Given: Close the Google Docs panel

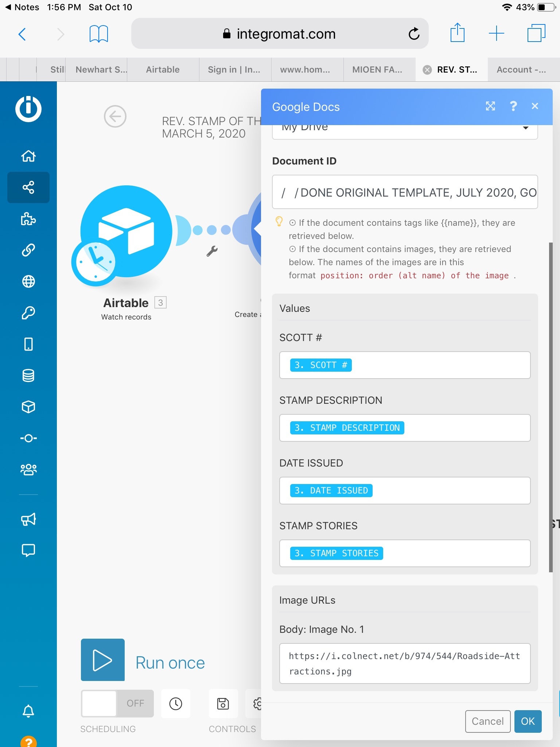Looking at the screenshot, I should (535, 106).
